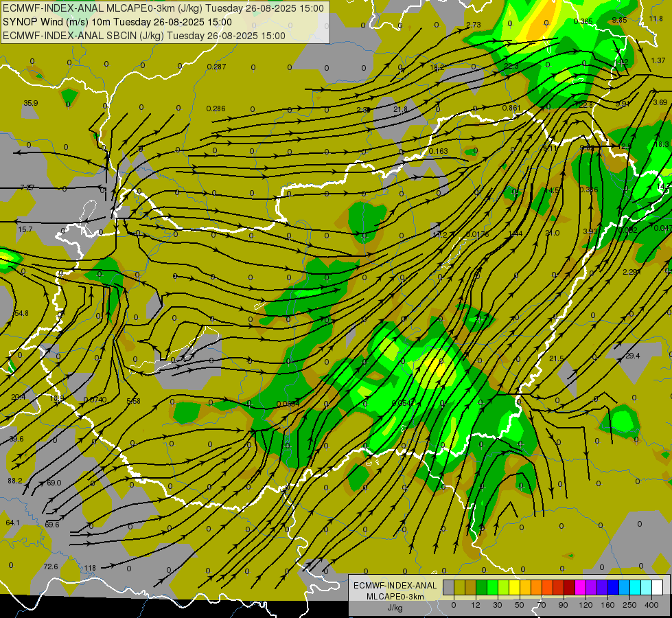Viewport: 672px width, 618px height.
Task: Click the white swatch at the legend end
Action: [658, 587]
